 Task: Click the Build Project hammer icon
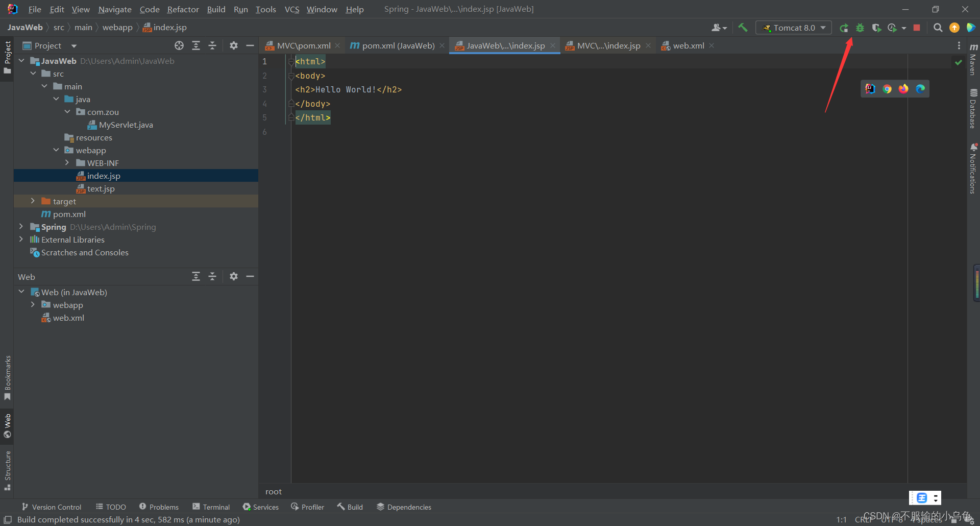743,28
